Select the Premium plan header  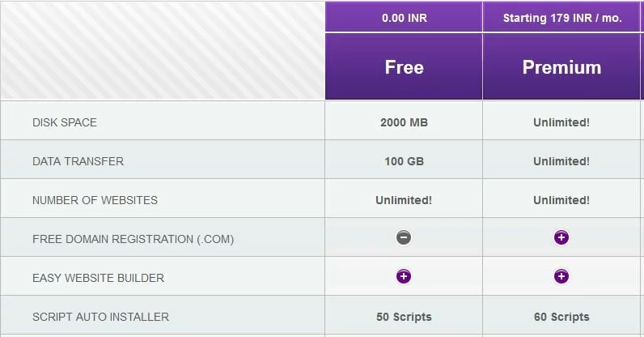[561, 66]
